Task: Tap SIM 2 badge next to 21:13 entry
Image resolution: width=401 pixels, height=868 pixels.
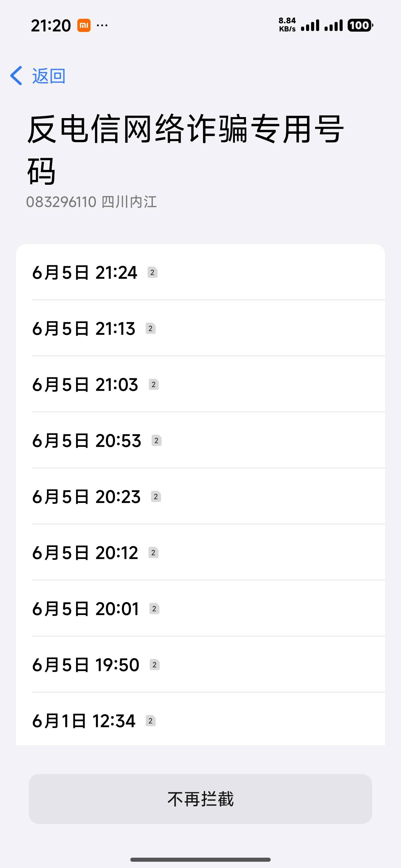Action: (x=150, y=328)
